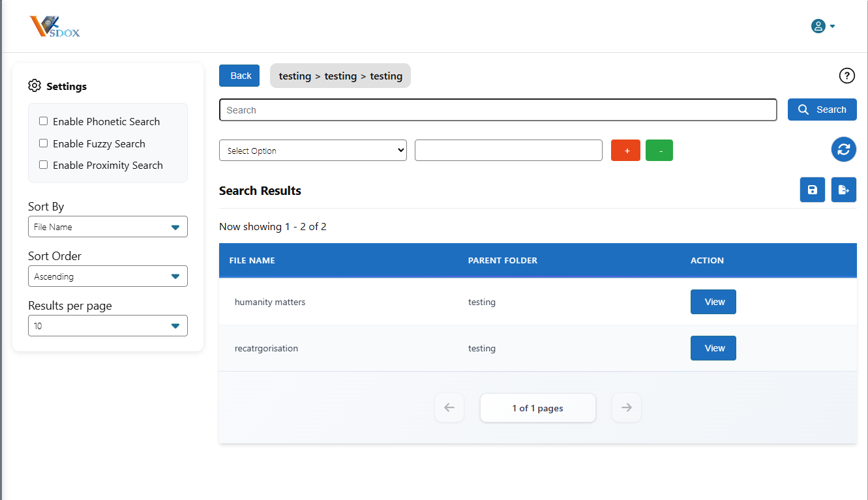Click the refresh circular arrows icon

click(844, 149)
